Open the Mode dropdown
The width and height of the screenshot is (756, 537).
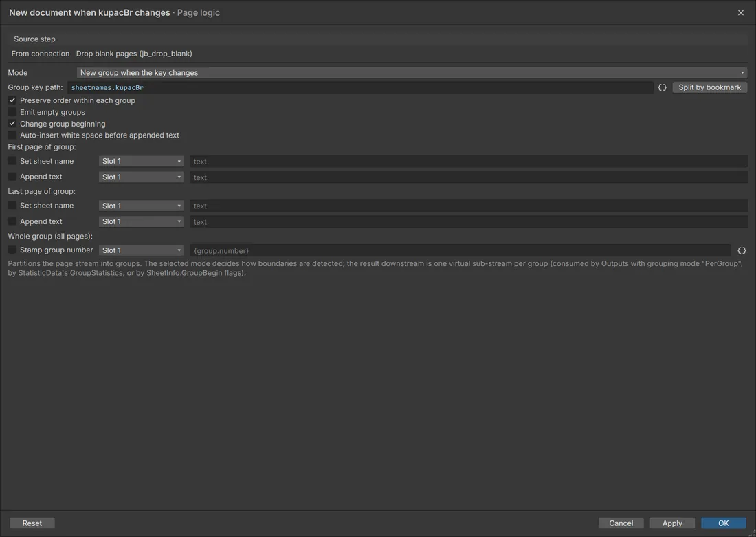click(x=412, y=72)
